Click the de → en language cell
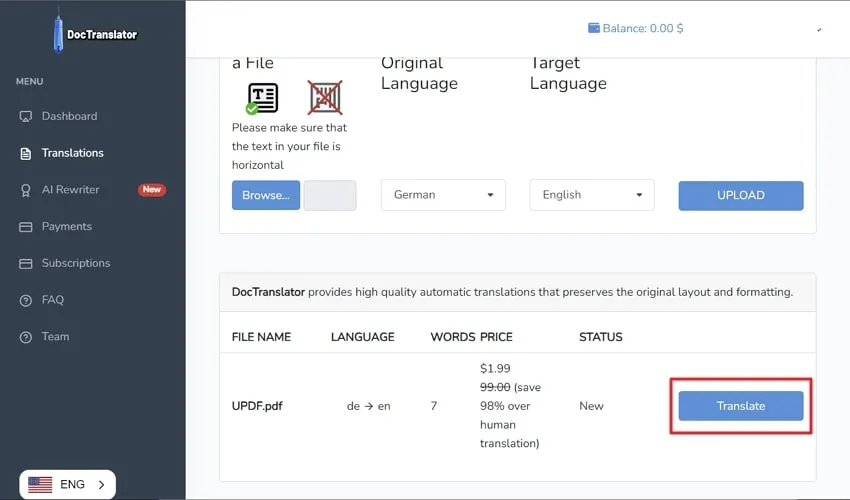The height and width of the screenshot is (500, 850). [x=369, y=406]
